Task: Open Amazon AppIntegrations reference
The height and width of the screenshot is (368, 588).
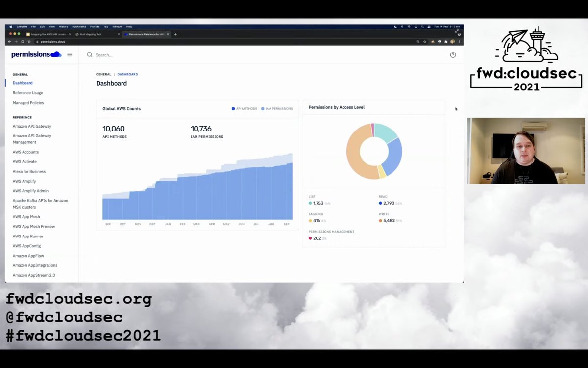Action: point(35,265)
